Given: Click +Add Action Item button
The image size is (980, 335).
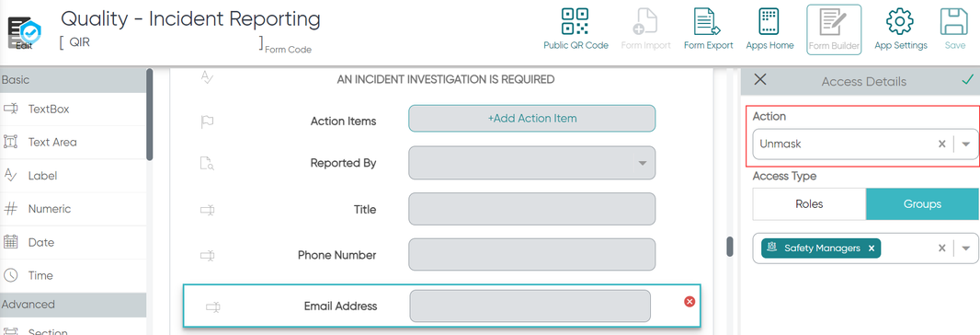Looking at the screenshot, I should (x=532, y=119).
